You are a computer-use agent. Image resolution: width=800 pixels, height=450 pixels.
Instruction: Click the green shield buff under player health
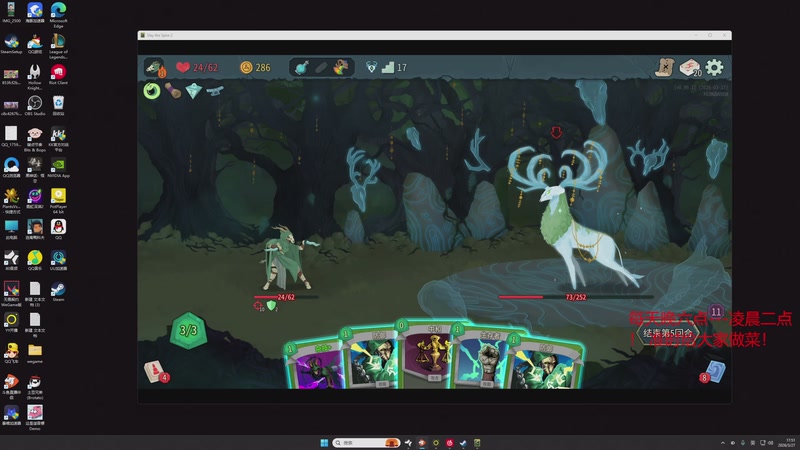pos(272,306)
